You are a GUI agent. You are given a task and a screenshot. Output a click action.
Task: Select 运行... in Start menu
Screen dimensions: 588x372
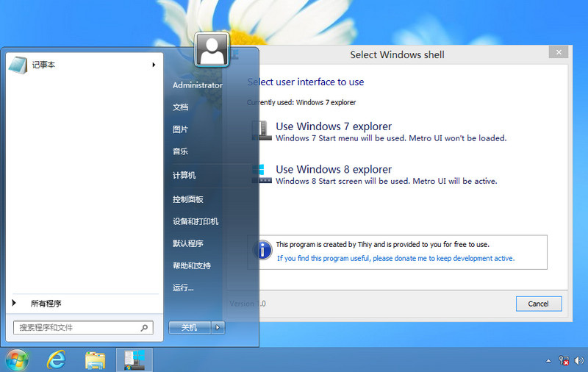point(183,288)
